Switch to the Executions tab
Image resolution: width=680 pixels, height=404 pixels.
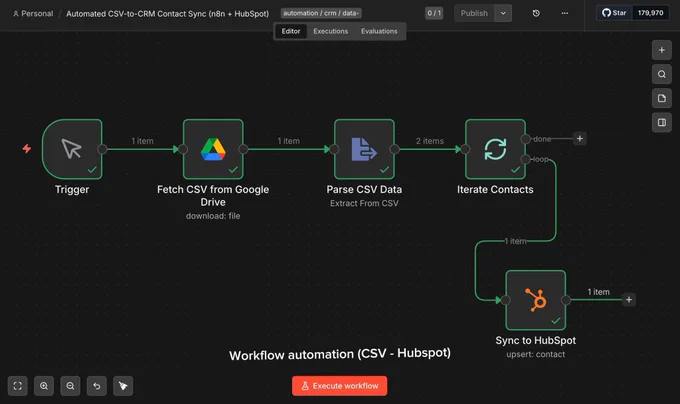[330, 31]
